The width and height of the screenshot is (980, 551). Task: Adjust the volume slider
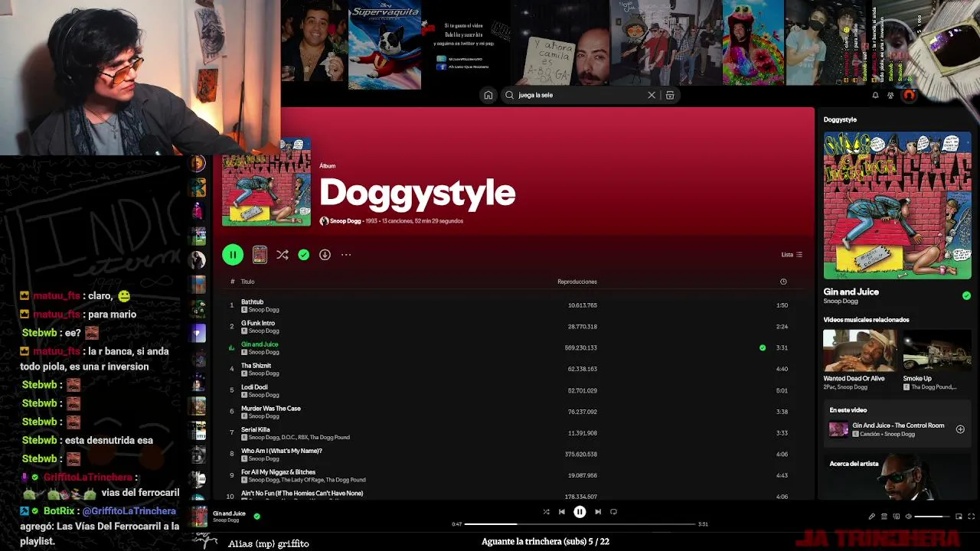[933, 517]
